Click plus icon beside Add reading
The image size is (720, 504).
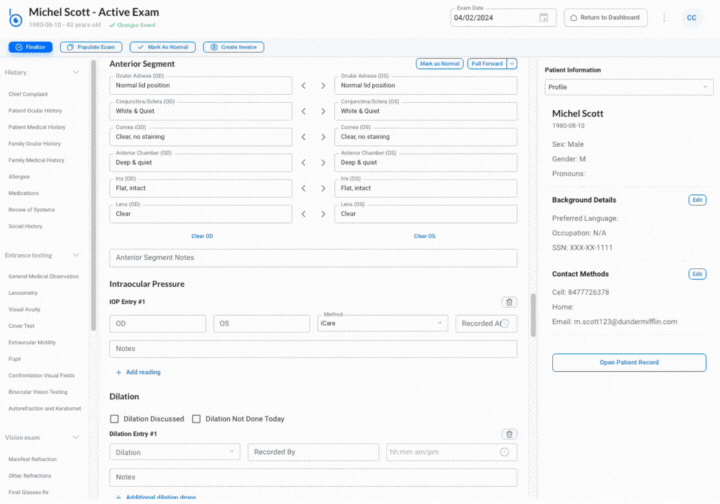point(118,373)
